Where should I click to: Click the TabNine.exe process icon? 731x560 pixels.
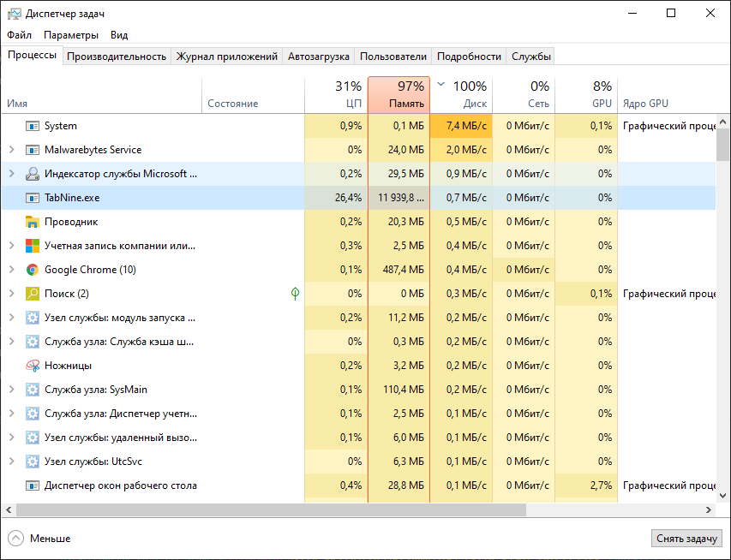[x=32, y=197]
